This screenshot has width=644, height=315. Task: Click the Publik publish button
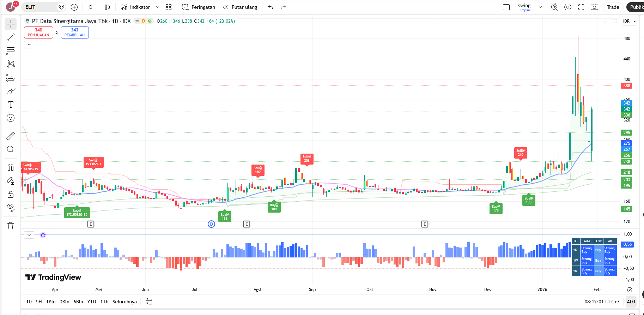coord(636,7)
